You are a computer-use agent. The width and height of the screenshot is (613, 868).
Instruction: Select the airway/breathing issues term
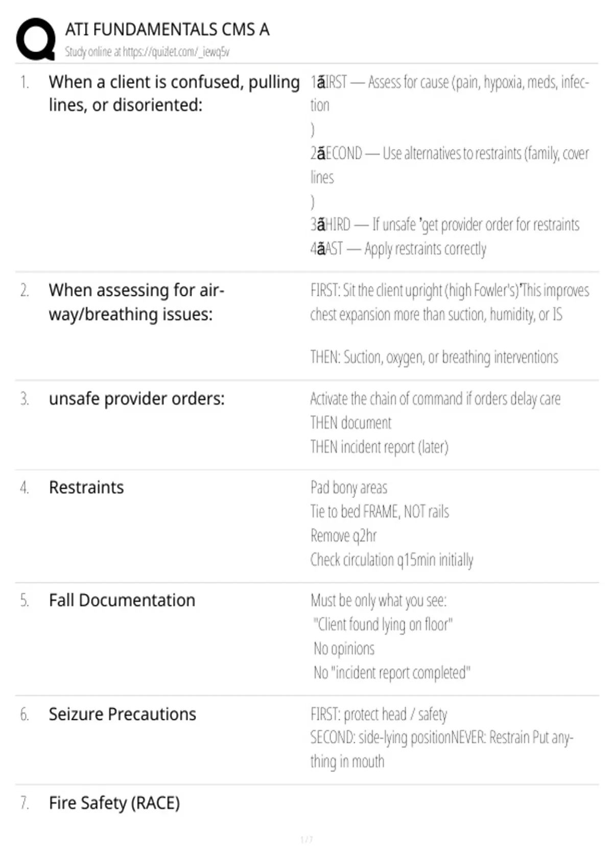136,302
